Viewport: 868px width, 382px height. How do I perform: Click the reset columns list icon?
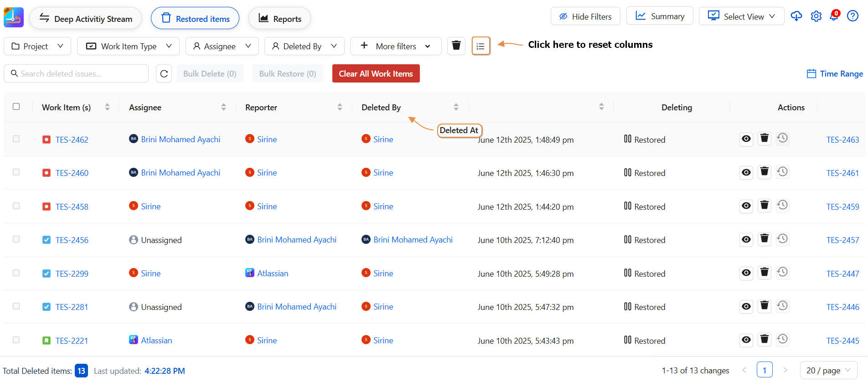point(480,46)
